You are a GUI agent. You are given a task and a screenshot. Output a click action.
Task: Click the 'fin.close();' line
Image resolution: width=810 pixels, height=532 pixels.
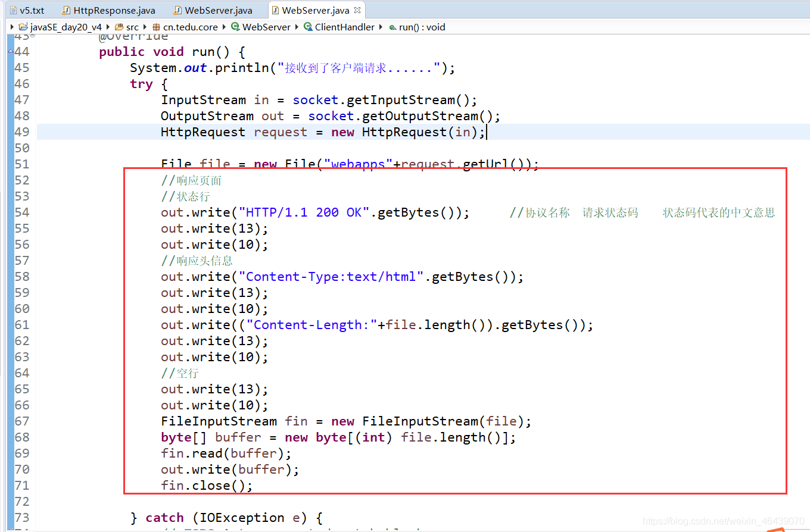[207, 486]
